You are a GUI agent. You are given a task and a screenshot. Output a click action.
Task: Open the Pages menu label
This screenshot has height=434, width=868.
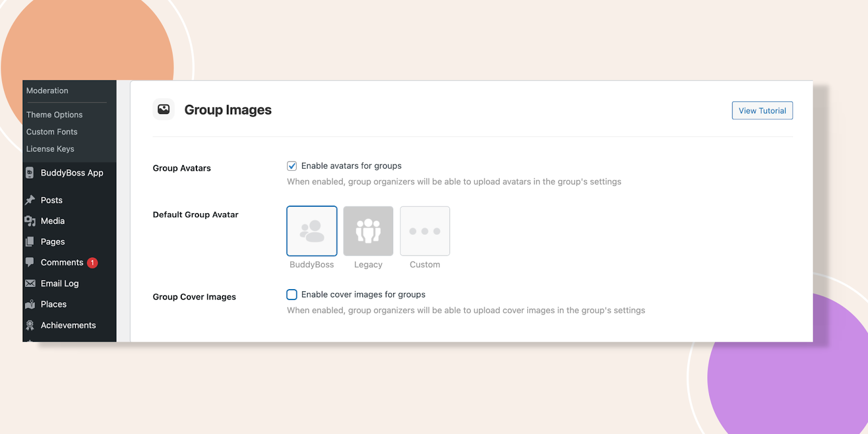tap(53, 241)
